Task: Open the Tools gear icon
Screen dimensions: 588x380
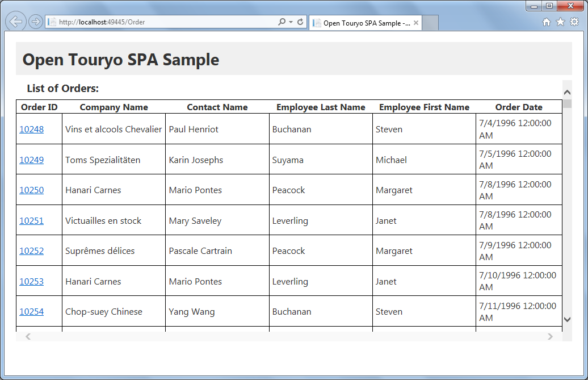Action: pyautogui.click(x=574, y=22)
